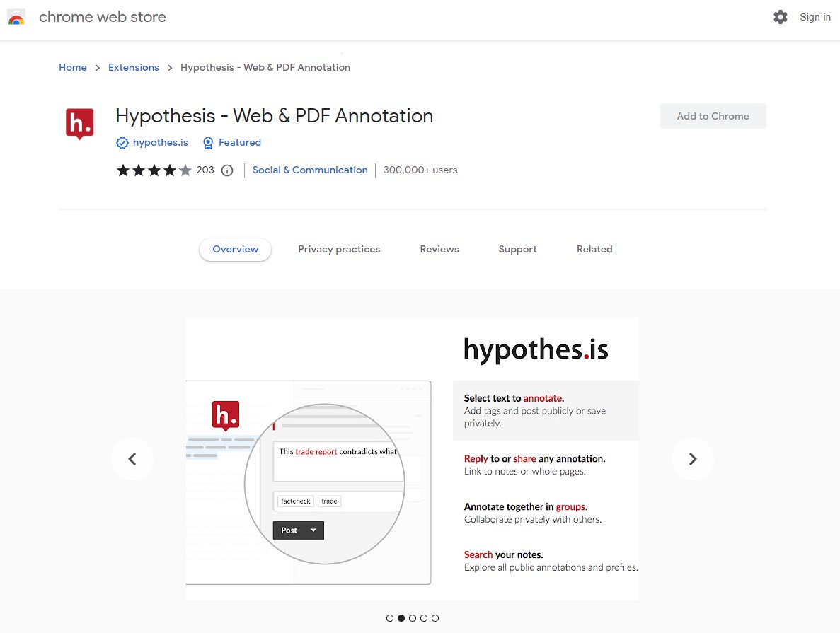Click the Add to Chrome button

pyautogui.click(x=713, y=115)
